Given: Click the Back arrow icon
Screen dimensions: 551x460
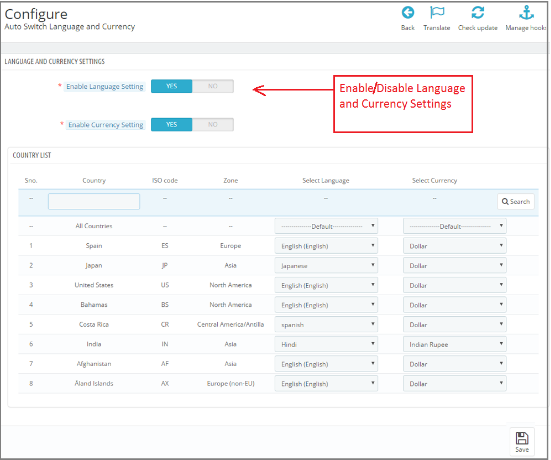Looking at the screenshot, I should click(x=408, y=13).
